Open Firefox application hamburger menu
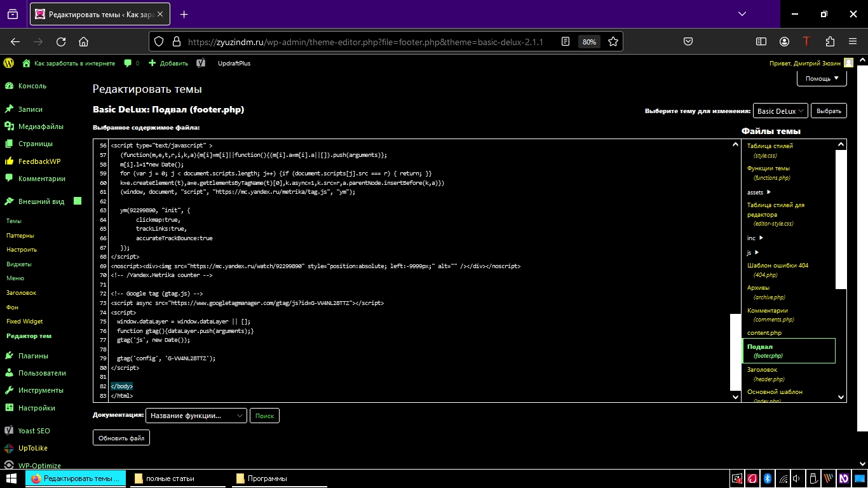Viewport: 868px width, 488px height. pos(853,42)
